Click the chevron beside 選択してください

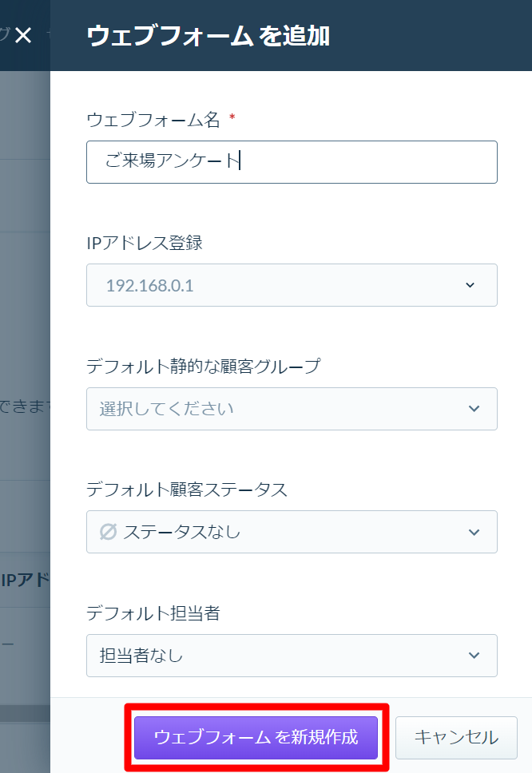(x=474, y=409)
